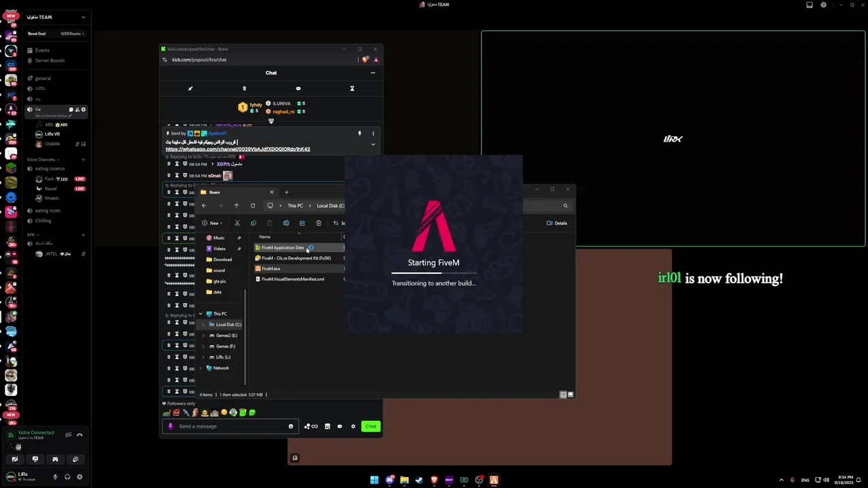
Task: Select user Fork in eating roomsa channel
Action: [49, 179]
